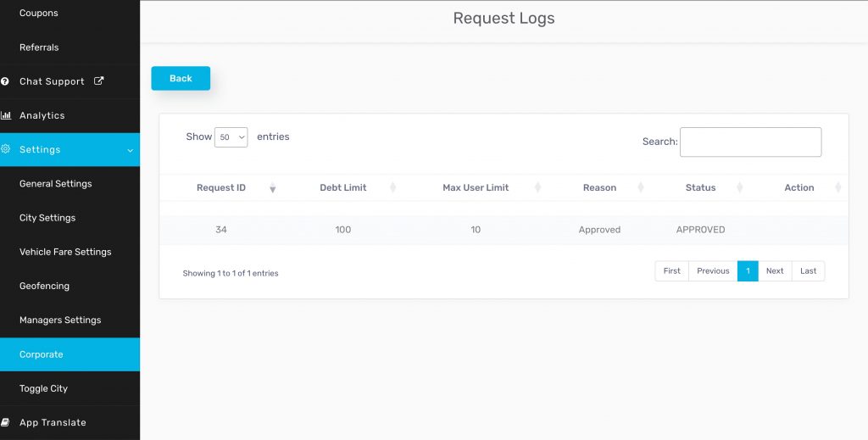Open Toggle City in sidebar

(43, 388)
